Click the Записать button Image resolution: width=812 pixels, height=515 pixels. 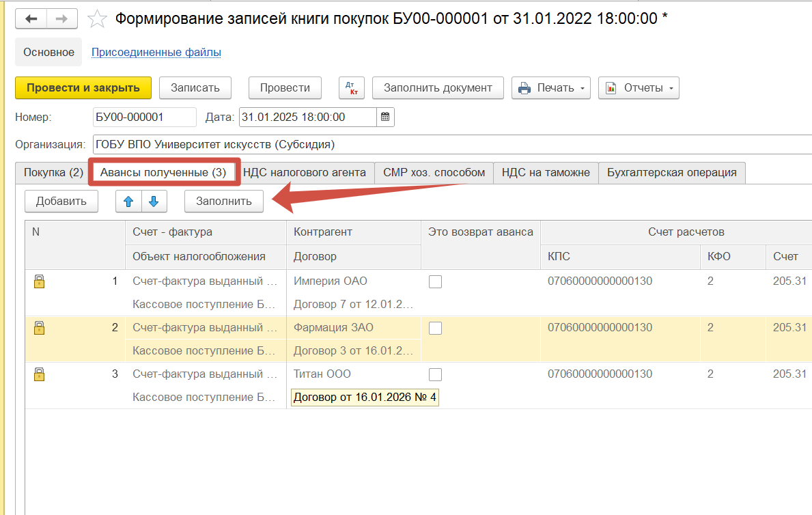point(195,88)
